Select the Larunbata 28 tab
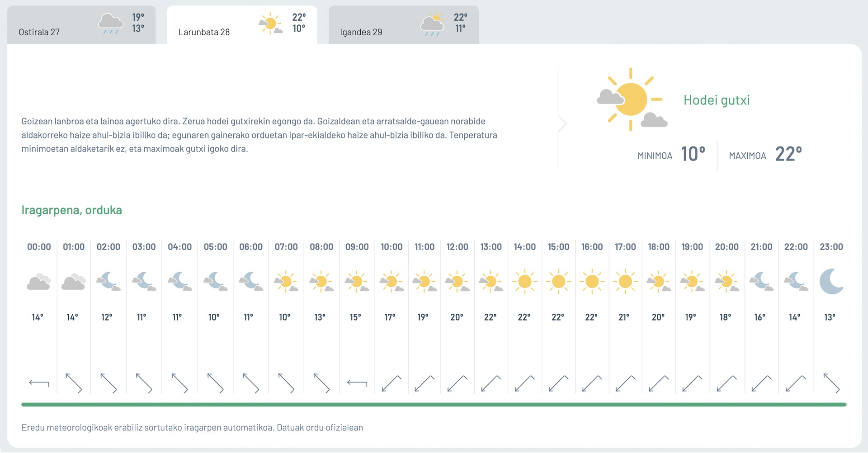868x453 pixels. (242, 25)
